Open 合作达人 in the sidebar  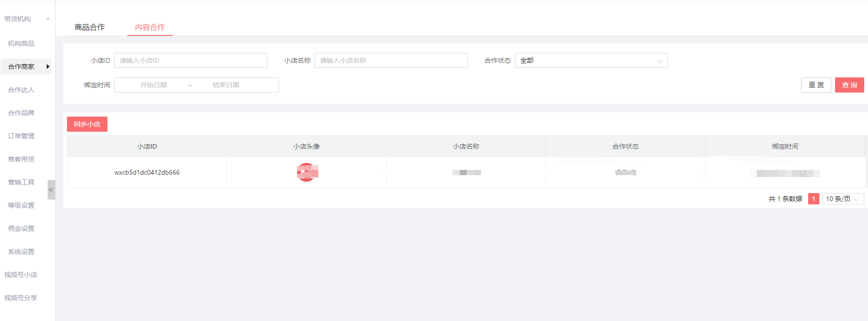click(x=21, y=90)
